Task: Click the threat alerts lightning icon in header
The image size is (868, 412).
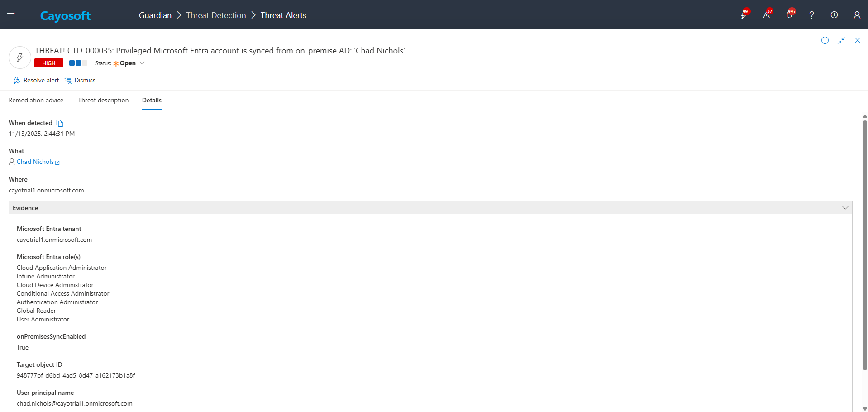Action: [744, 15]
